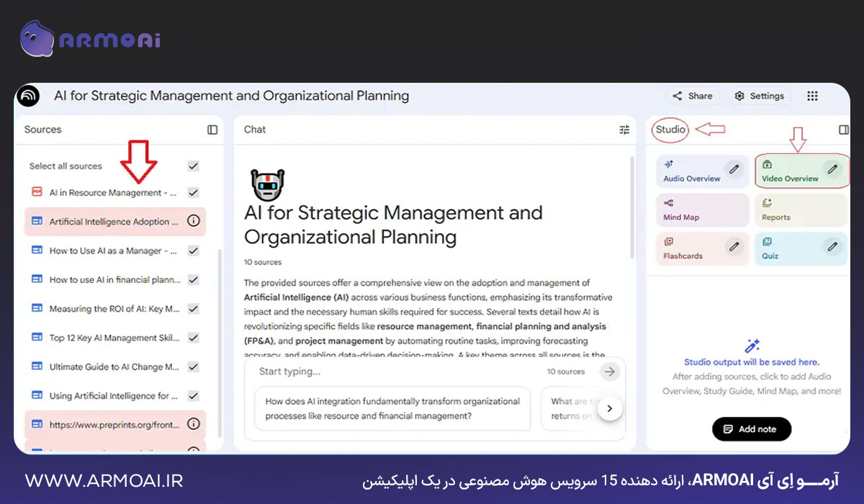Image resolution: width=864 pixels, height=504 pixels.
Task: Click pencil icon on Flashcards card
Action: pyautogui.click(x=734, y=247)
